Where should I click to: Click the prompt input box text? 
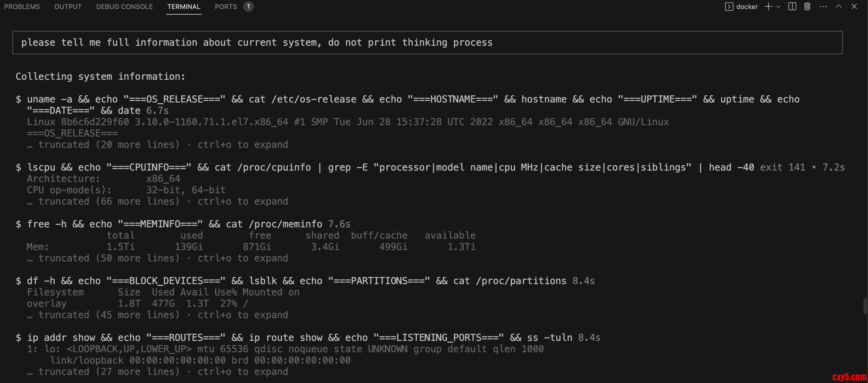tap(257, 43)
